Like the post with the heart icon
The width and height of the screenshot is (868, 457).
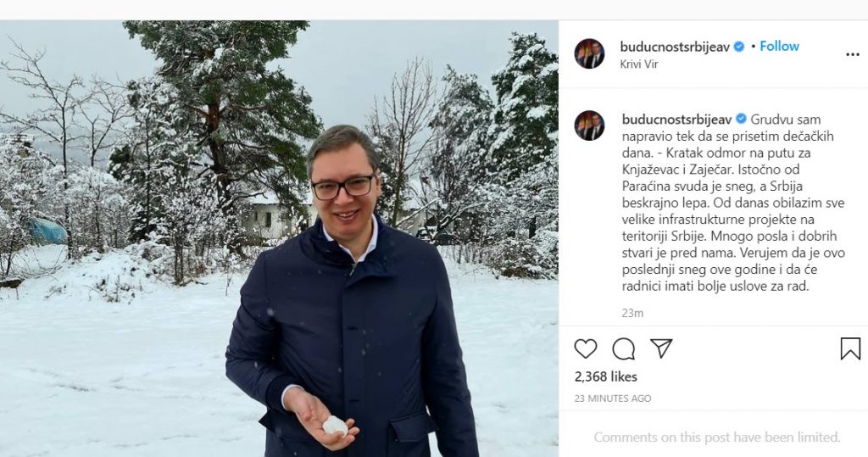[585, 349]
